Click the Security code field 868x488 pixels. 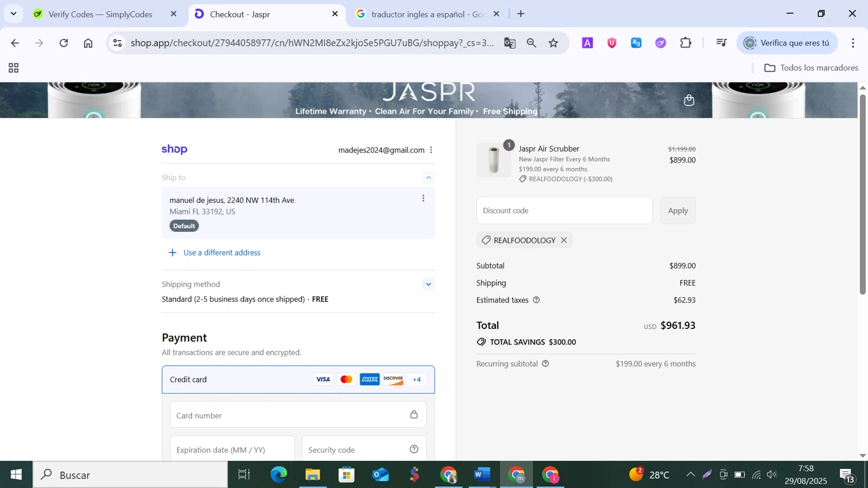click(x=364, y=449)
